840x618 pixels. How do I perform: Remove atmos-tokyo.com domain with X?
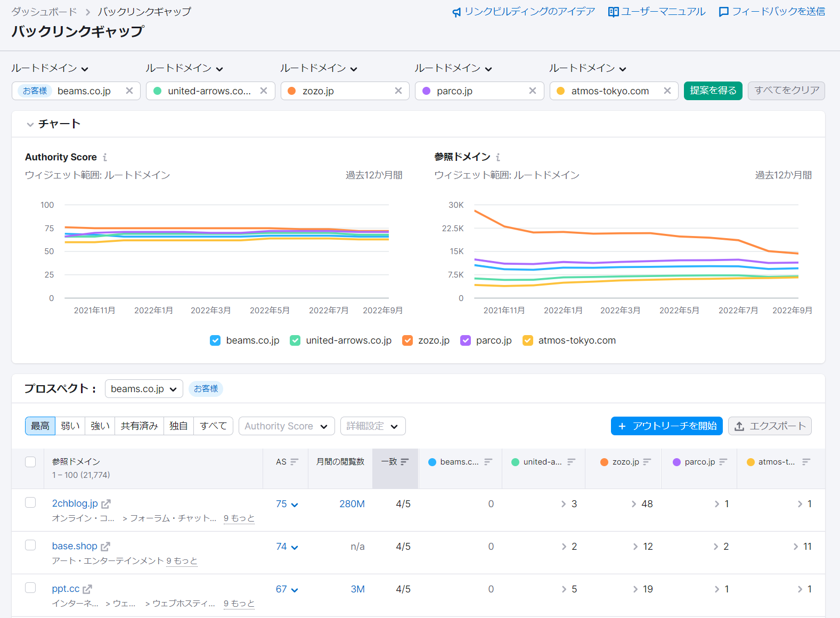[x=667, y=91]
